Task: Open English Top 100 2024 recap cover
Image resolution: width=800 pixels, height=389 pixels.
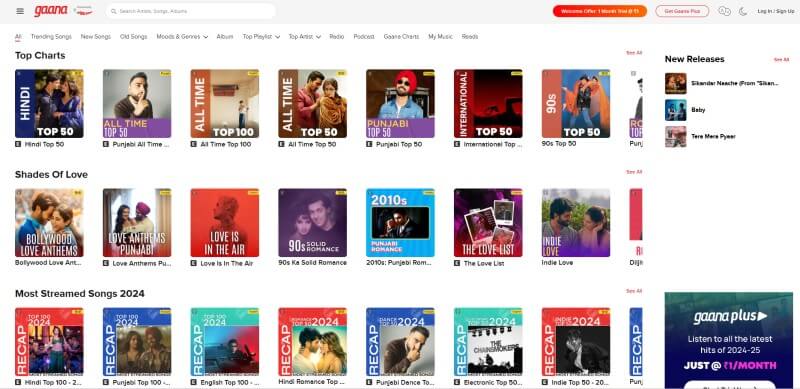Action: 224,342
